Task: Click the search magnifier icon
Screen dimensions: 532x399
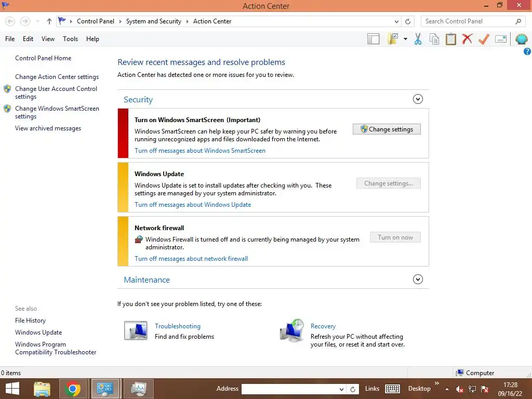Action: tap(518, 21)
